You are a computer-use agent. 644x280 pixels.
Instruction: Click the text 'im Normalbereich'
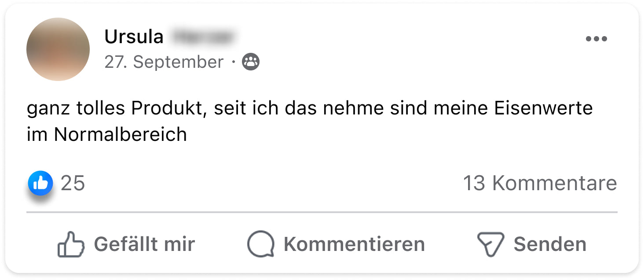click(107, 135)
